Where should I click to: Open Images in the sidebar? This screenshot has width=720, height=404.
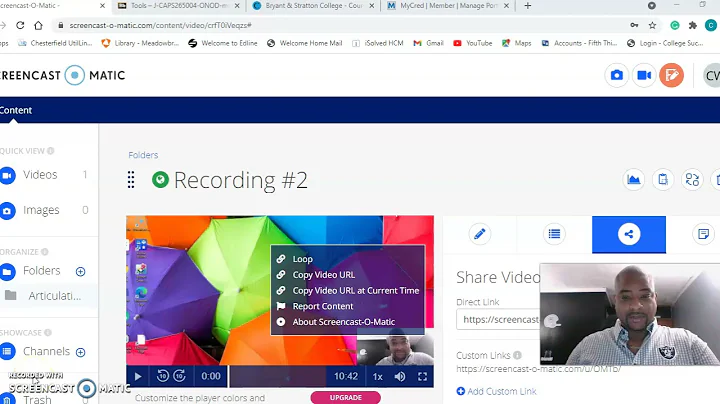(41, 210)
